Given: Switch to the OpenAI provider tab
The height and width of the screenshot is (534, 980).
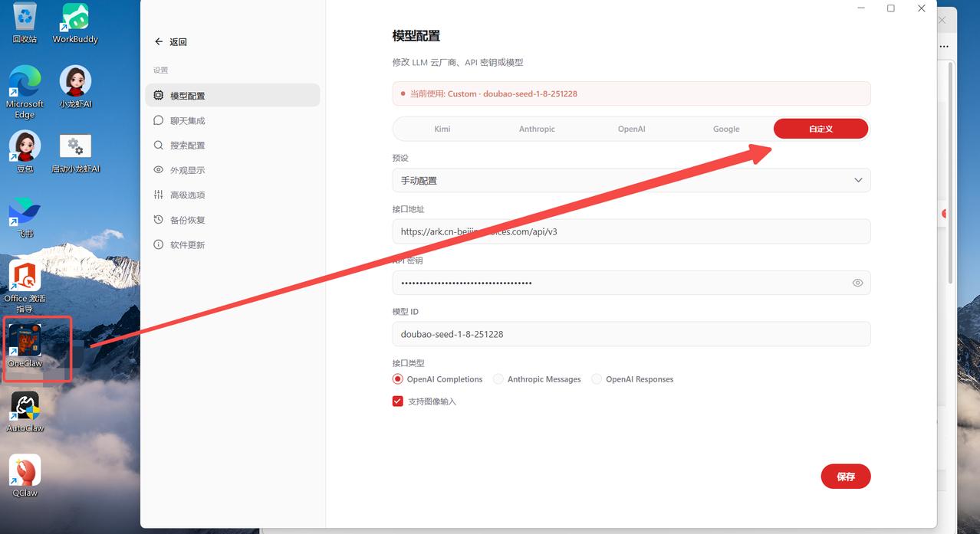Looking at the screenshot, I should coord(631,129).
